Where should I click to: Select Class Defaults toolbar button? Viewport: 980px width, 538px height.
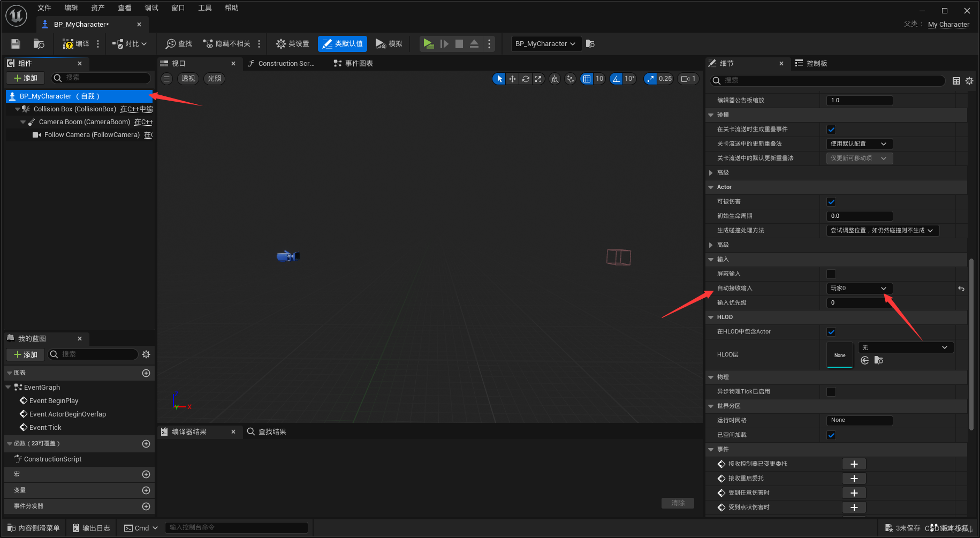(343, 44)
